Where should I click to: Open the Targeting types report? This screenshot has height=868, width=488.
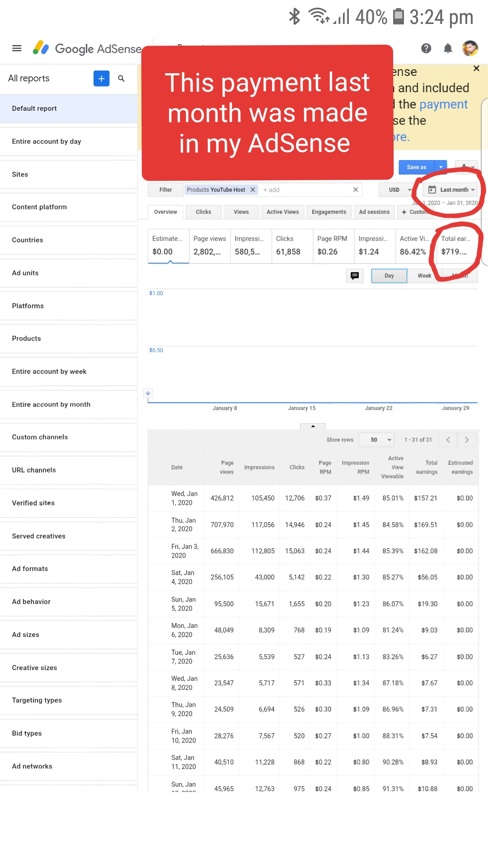(69, 700)
